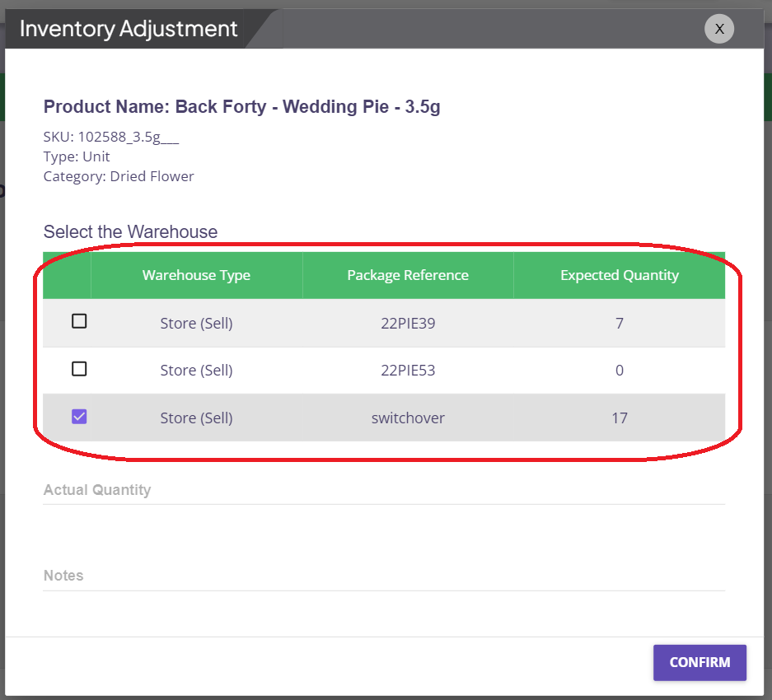Click the Actual Quantity input field

point(384,490)
